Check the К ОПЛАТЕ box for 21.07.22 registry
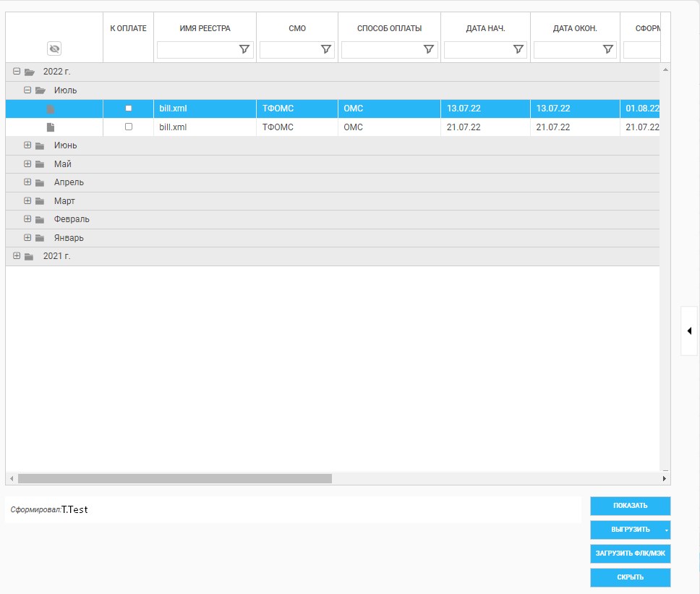 click(x=129, y=127)
